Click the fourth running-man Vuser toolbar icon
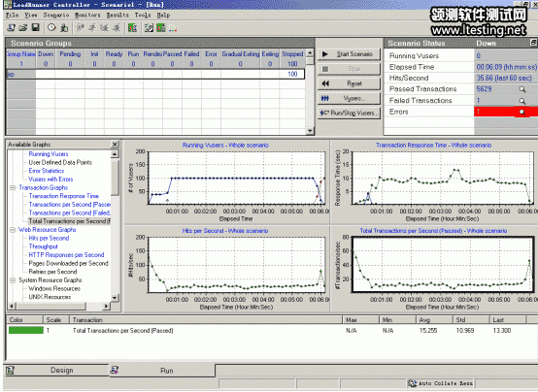Screen dimensions: 538x392 point(117,28)
